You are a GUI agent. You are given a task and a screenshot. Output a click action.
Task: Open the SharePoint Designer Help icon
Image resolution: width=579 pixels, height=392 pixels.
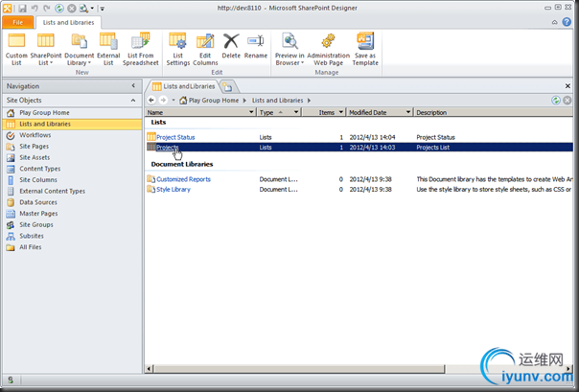click(x=567, y=22)
